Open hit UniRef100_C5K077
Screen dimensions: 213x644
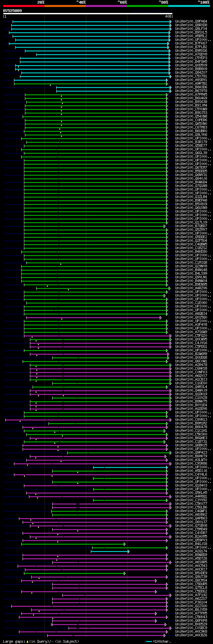(191, 504)
